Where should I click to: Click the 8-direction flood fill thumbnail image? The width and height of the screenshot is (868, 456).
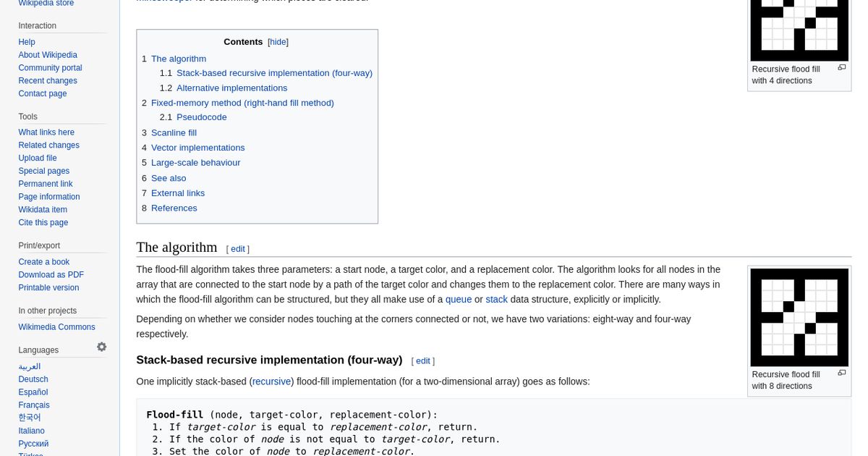(x=799, y=317)
